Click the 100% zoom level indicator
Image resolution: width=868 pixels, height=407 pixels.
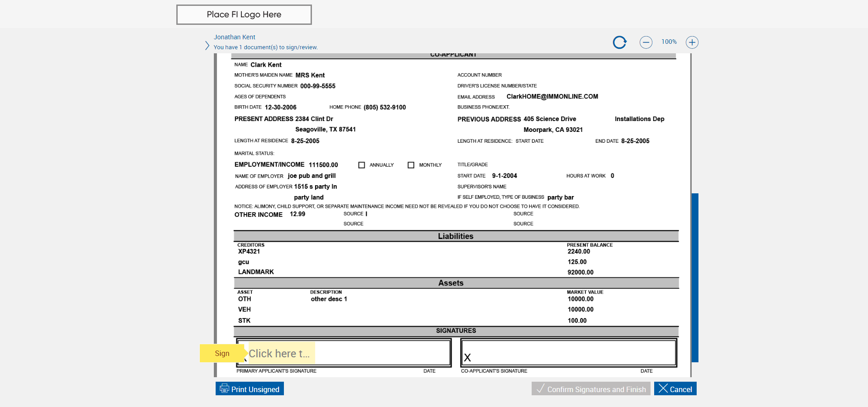(x=669, y=42)
